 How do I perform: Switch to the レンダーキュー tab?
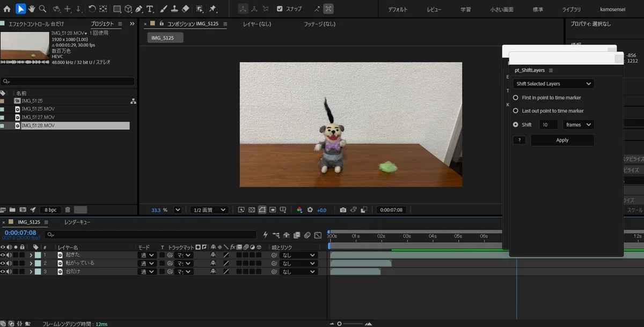77,222
